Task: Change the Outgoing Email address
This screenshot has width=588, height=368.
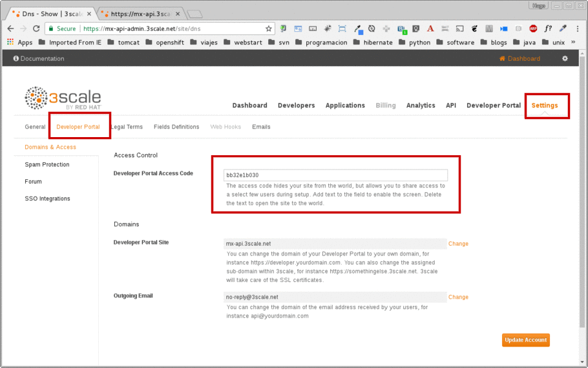Action: tap(458, 297)
